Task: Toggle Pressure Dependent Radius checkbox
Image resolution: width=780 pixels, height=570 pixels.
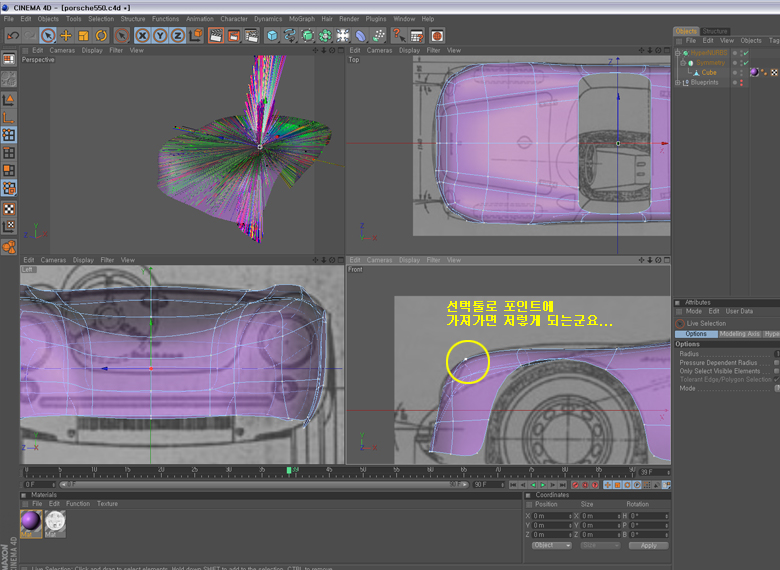Action: pyautogui.click(x=777, y=363)
